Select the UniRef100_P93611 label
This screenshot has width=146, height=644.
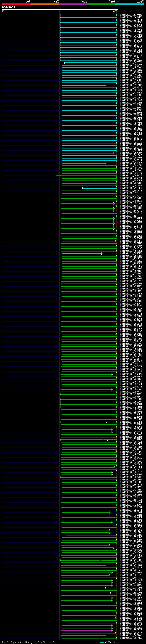click(x=131, y=201)
